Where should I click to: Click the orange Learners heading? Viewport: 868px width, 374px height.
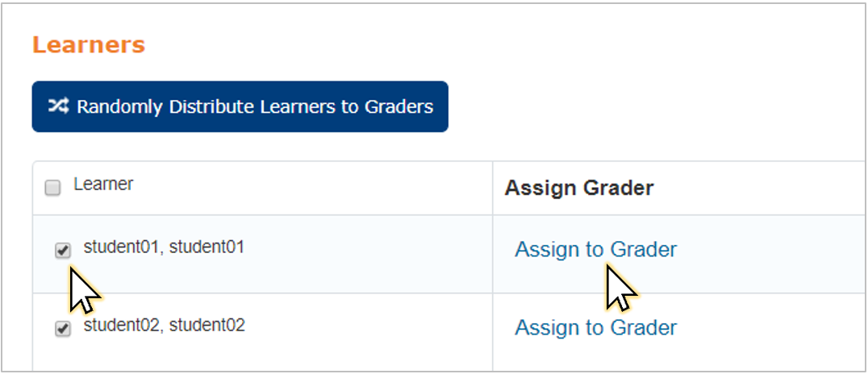coord(89,45)
